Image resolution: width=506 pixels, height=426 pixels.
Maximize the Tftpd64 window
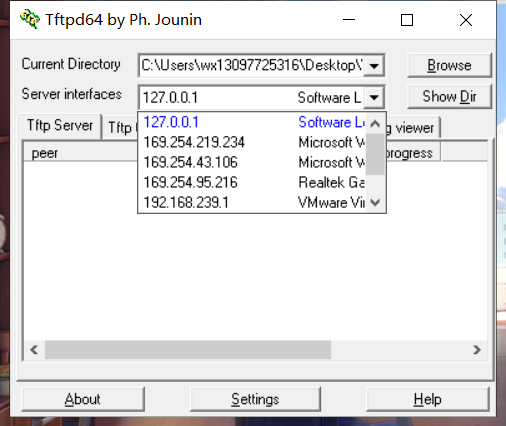coord(407,20)
